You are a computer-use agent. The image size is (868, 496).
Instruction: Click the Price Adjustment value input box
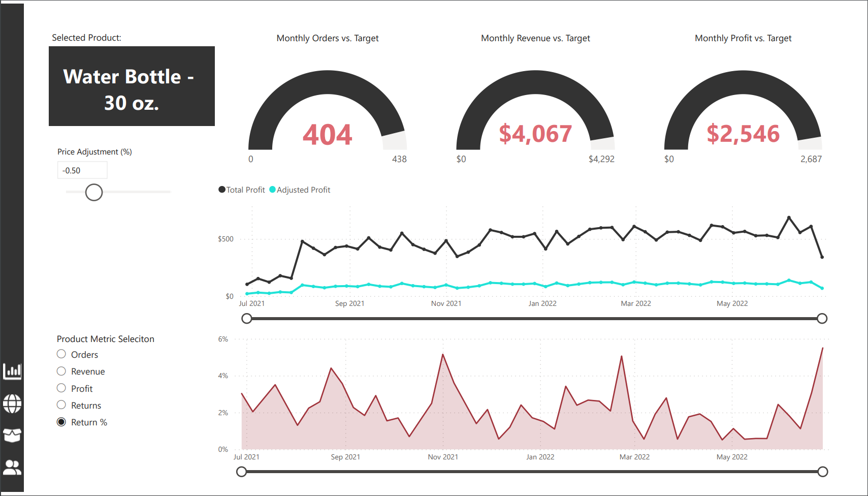(82, 170)
